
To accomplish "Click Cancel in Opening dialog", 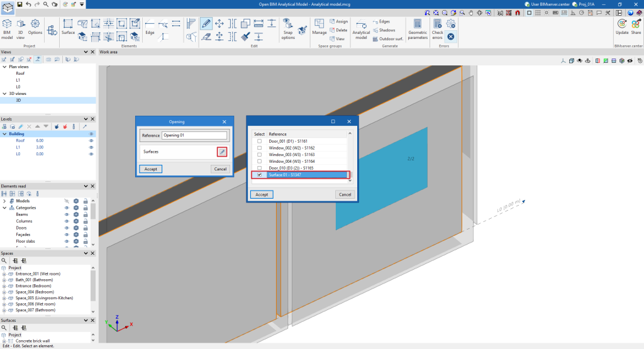I will 220,169.
